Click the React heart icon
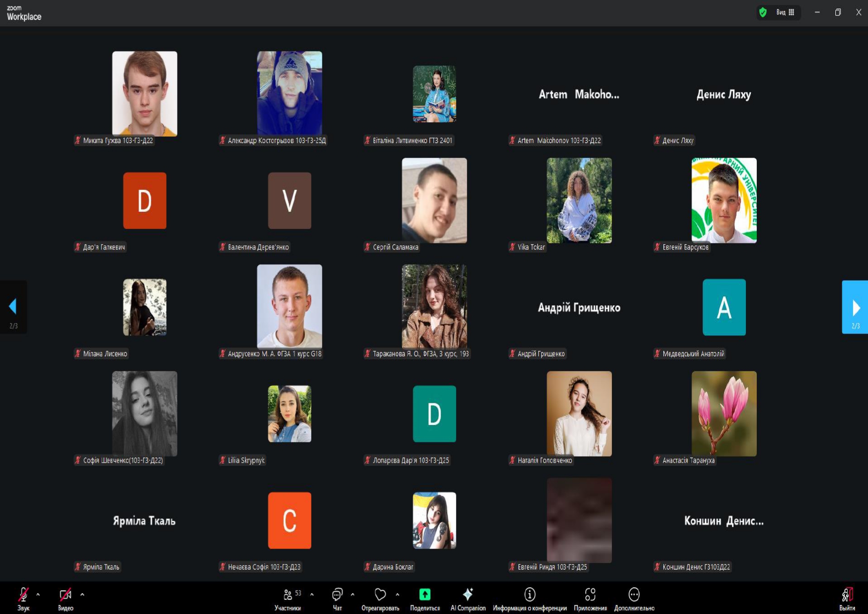Viewport: 868px width, 614px height. (x=380, y=595)
